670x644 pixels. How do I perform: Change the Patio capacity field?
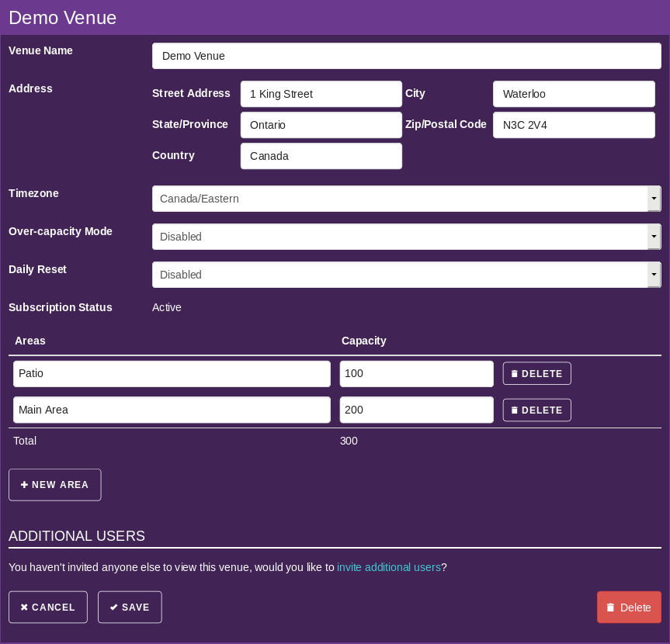tap(416, 374)
